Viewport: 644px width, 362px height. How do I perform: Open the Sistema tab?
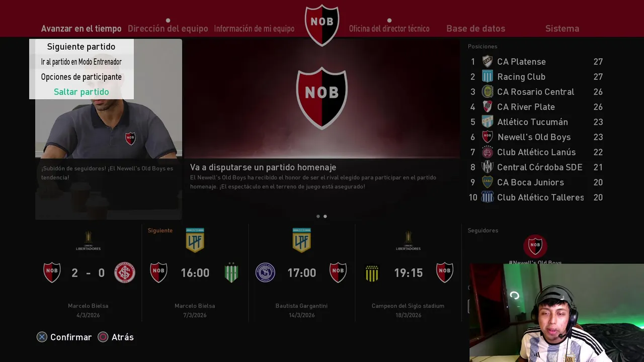point(562,28)
